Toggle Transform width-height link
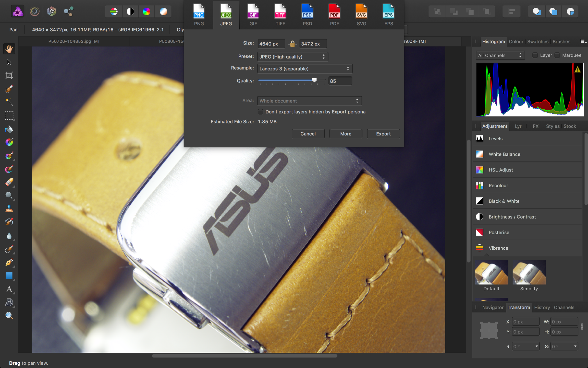The height and width of the screenshot is (368, 588). 582,327
